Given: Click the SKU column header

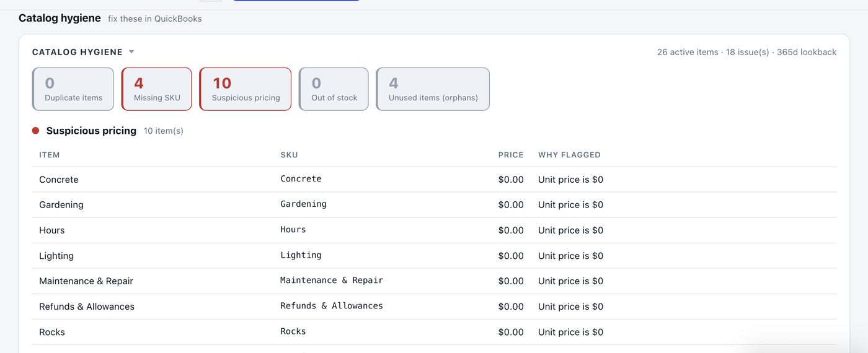Looking at the screenshot, I should (x=289, y=155).
